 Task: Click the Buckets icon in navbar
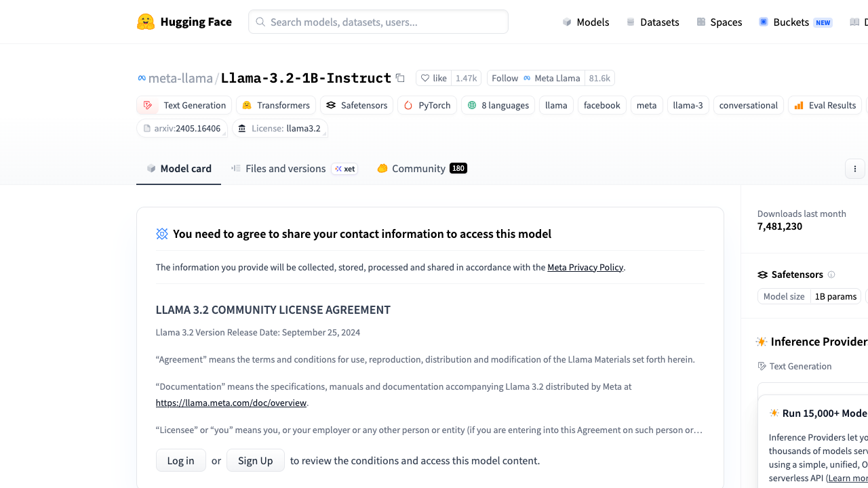click(764, 22)
